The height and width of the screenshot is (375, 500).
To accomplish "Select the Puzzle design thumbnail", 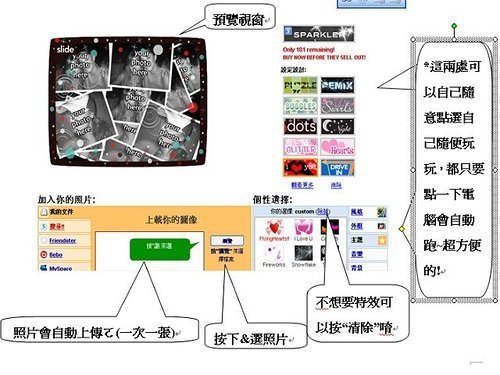I will (300, 85).
